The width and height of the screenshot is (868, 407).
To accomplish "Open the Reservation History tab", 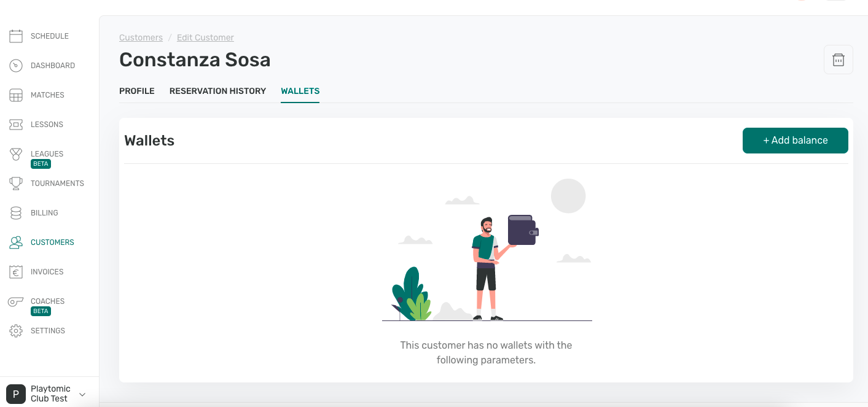I will click(x=217, y=91).
